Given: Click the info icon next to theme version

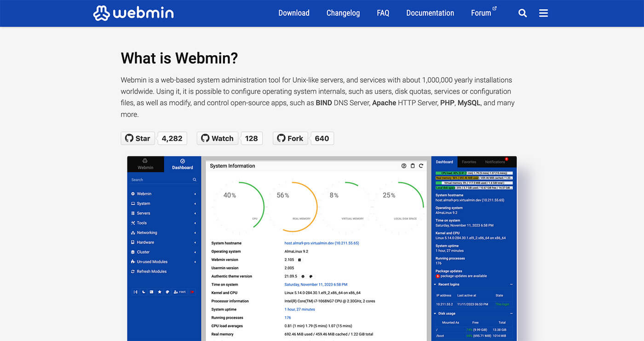Looking at the screenshot, I should point(303,277).
